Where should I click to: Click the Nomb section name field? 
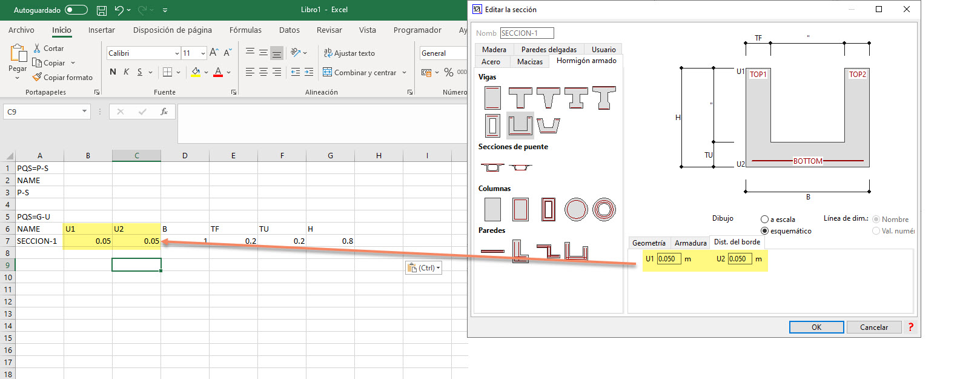click(527, 33)
